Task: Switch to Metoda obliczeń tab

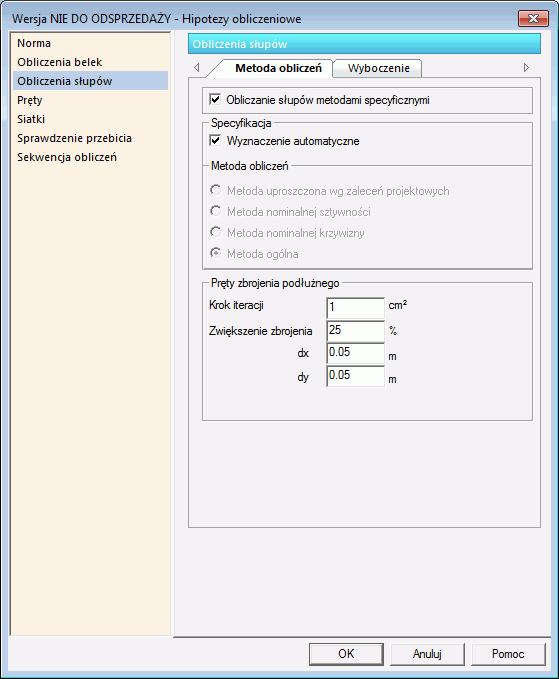Action: [x=278, y=68]
